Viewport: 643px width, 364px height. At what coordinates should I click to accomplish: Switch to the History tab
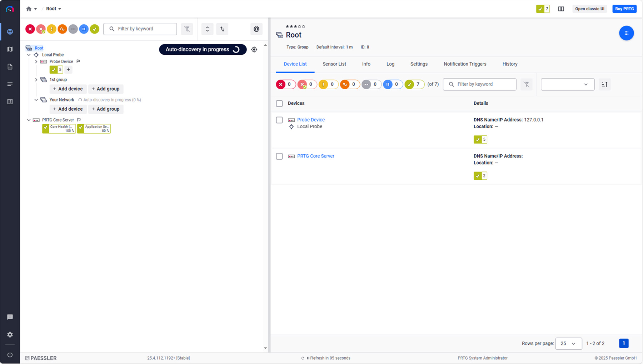510,64
